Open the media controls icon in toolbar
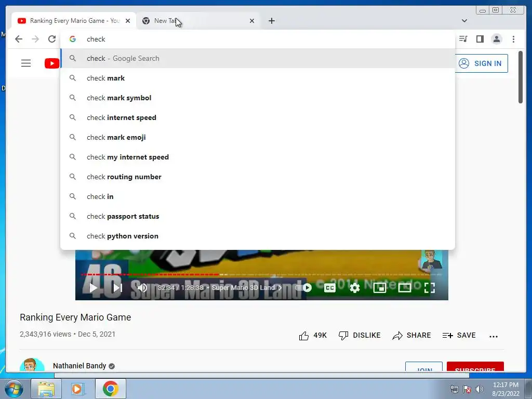Image resolution: width=532 pixels, height=399 pixels. (463, 39)
